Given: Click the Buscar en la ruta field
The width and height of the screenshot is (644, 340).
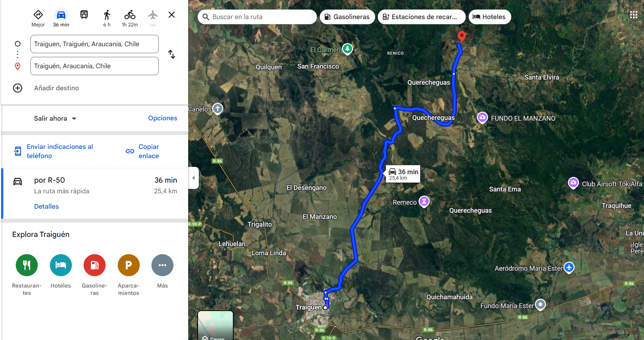Looking at the screenshot, I should (x=257, y=17).
